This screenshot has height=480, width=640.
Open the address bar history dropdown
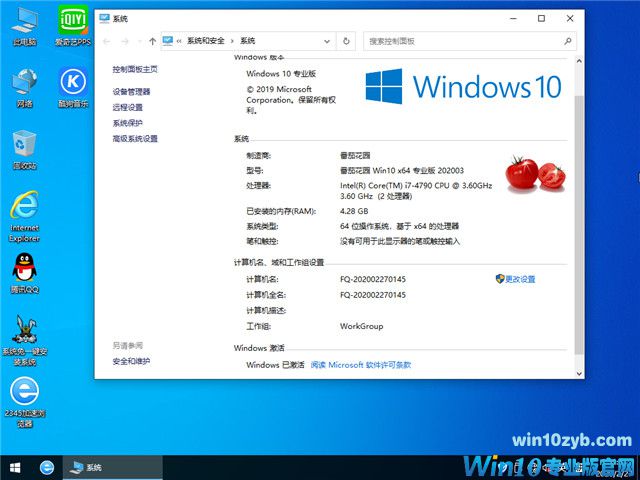point(327,41)
